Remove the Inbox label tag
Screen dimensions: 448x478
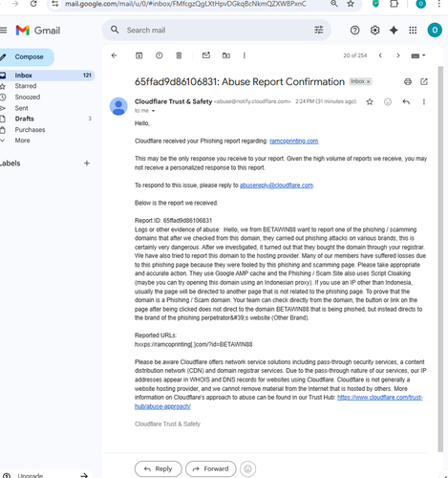pyautogui.click(x=369, y=82)
